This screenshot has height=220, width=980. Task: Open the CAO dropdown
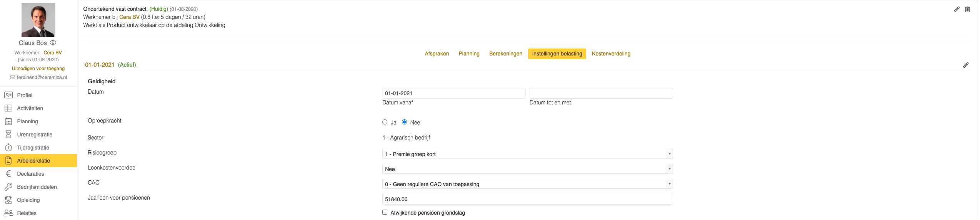[527, 184]
